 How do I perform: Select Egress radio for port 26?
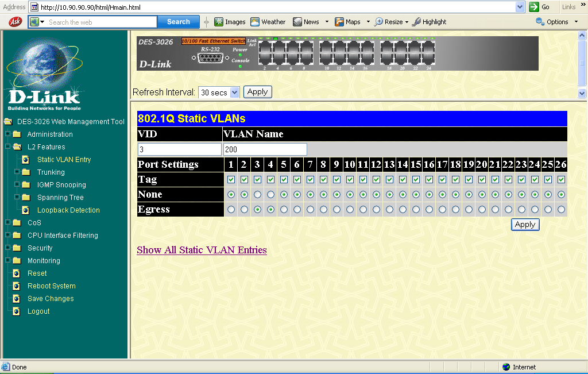[561, 210]
